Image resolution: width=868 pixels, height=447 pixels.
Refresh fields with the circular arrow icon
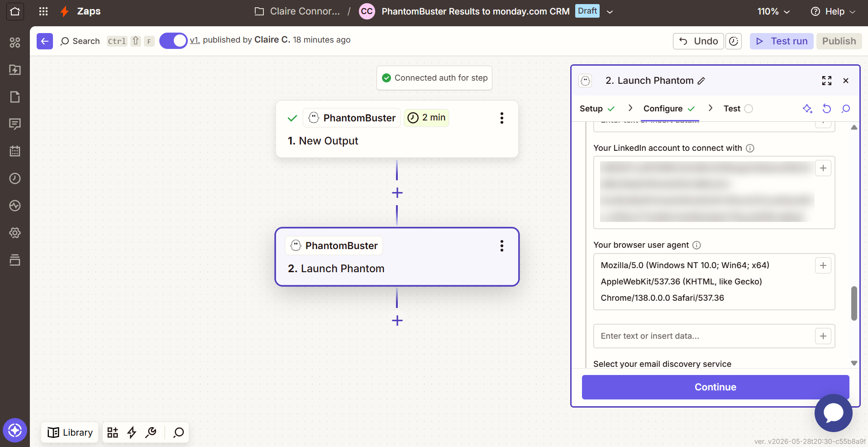pyautogui.click(x=827, y=109)
